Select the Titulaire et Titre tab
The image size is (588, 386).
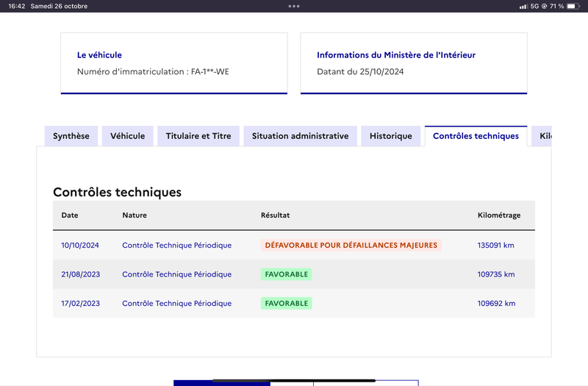198,136
